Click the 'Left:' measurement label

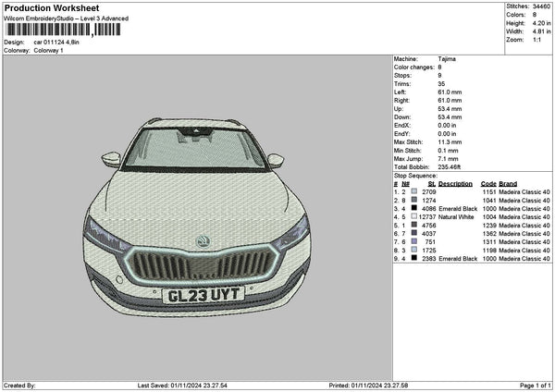(400, 92)
